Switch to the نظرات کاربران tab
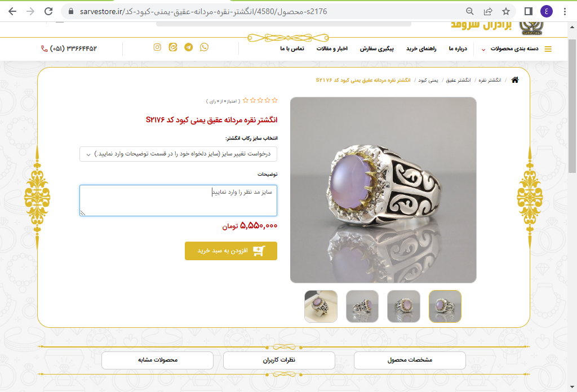Image resolution: width=577 pixels, height=392 pixels. [x=279, y=360]
